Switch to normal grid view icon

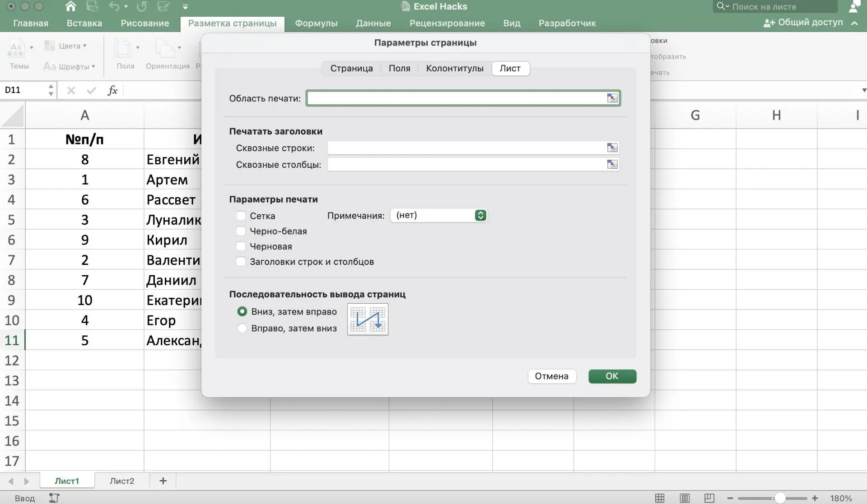pos(660,498)
